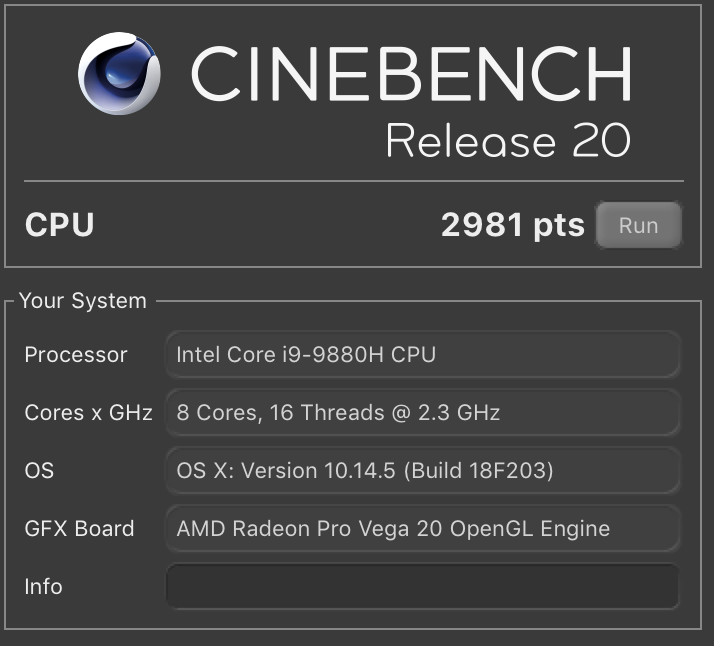Click the OS label
The image size is (714, 646).
(x=39, y=471)
